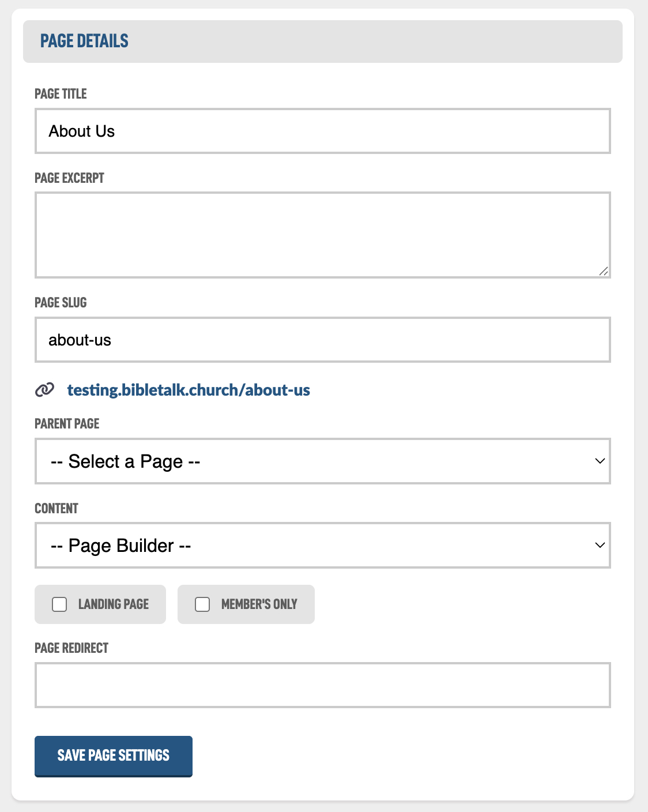This screenshot has width=648, height=812.
Task: Click the chain link icon beside the URL
Action: pyautogui.click(x=45, y=390)
